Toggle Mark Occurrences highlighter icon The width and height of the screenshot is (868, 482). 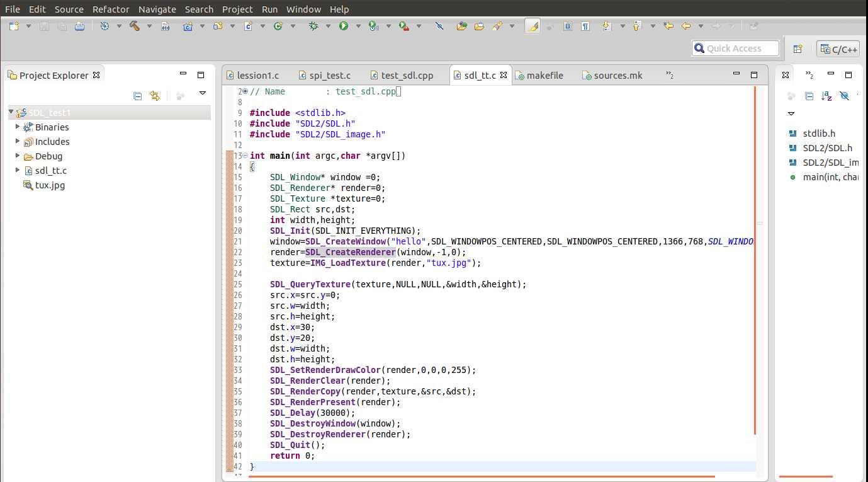pos(533,26)
